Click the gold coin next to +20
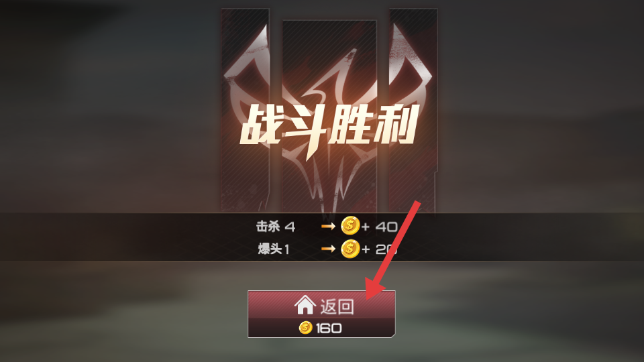 [x=350, y=249]
